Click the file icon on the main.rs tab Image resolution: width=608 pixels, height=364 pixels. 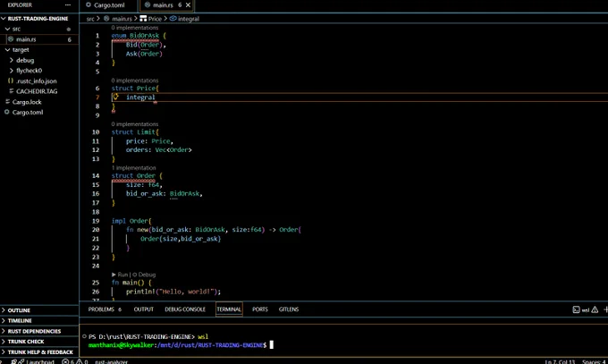148,5
